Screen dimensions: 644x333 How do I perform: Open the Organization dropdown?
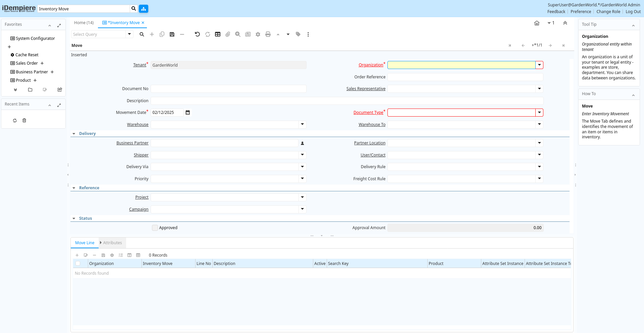point(539,65)
